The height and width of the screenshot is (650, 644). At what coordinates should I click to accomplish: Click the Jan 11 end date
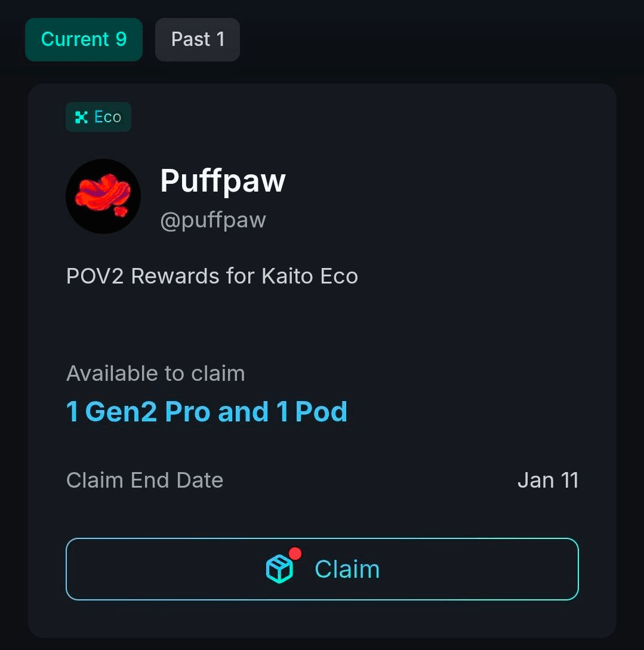[x=548, y=480]
